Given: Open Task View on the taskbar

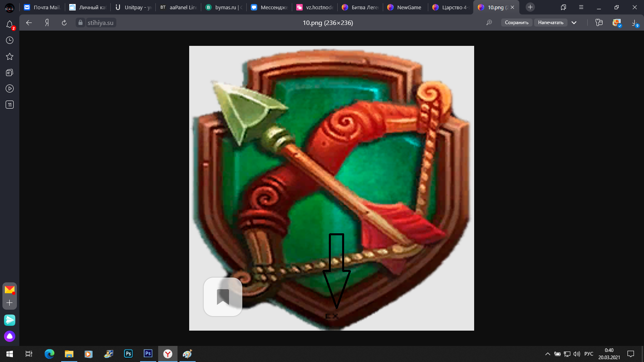Looking at the screenshot, I should tap(29, 354).
